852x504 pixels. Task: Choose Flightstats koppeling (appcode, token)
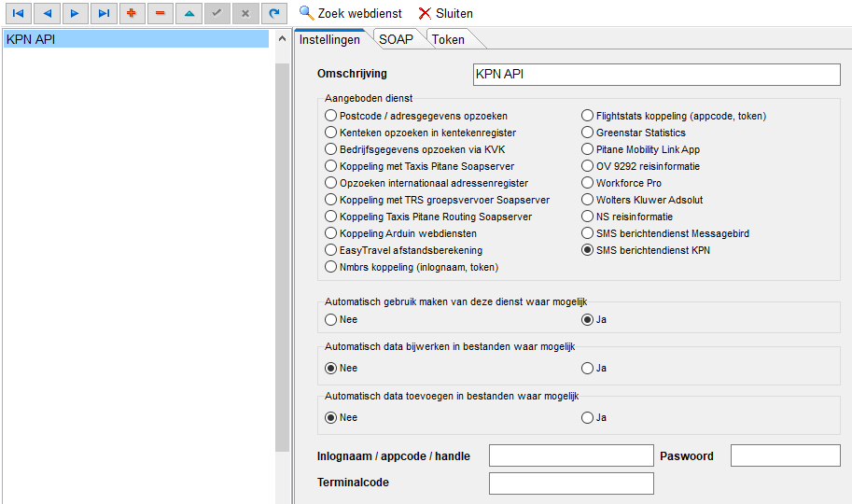[674, 116]
